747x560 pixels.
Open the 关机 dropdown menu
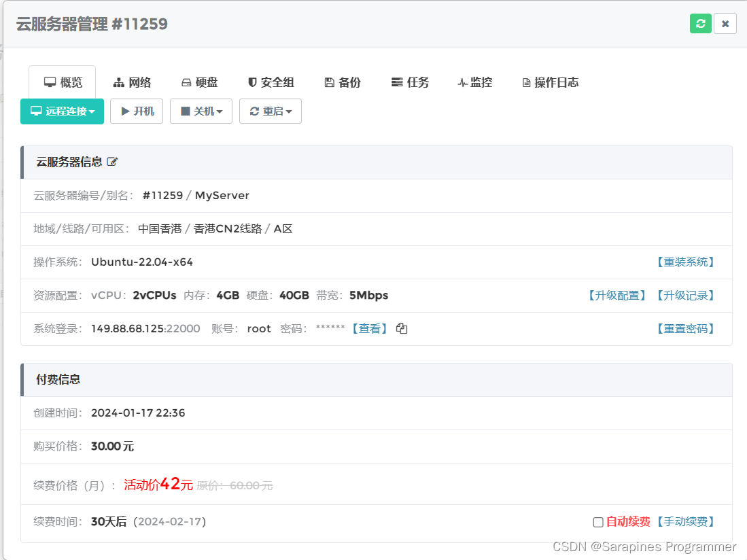pos(201,111)
